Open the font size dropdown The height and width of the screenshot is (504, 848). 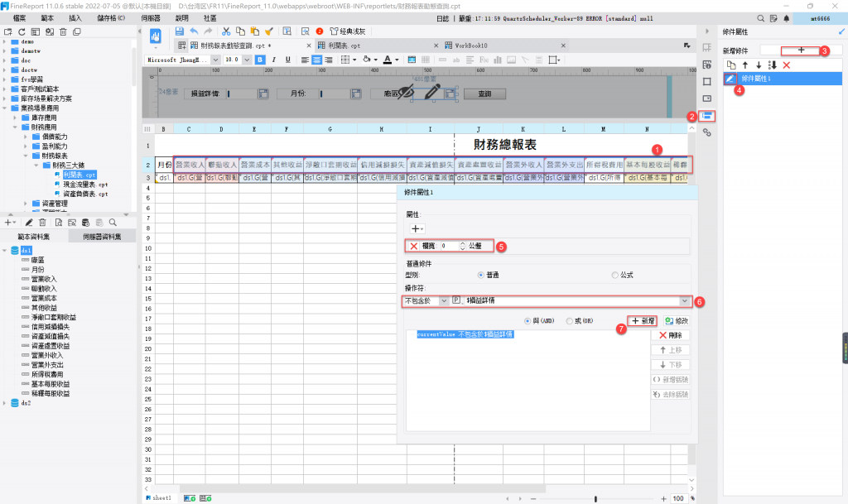tap(247, 60)
